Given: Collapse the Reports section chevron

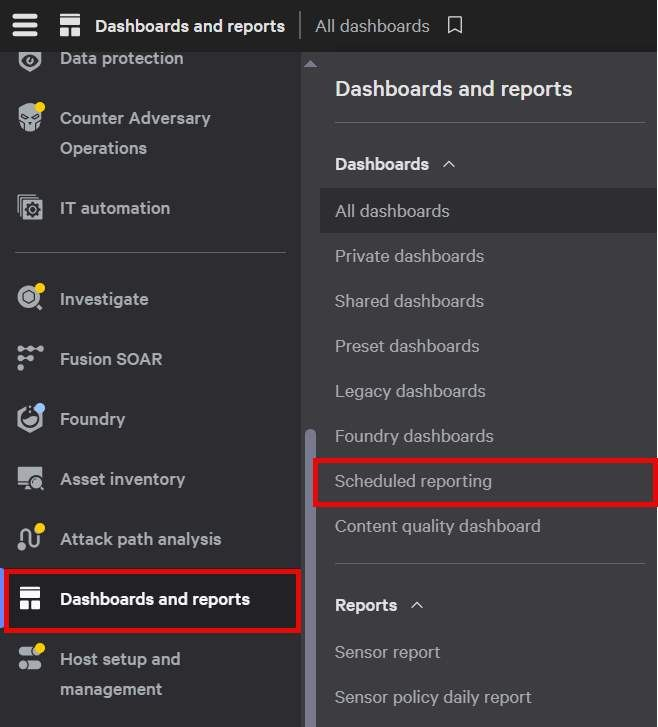Looking at the screenshot, I should 417,605.
